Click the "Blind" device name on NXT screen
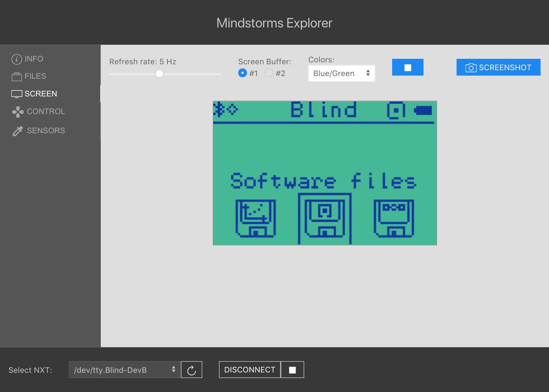Image resolution: width=549 pixels, height=392 pixels. tap(324, 110)
